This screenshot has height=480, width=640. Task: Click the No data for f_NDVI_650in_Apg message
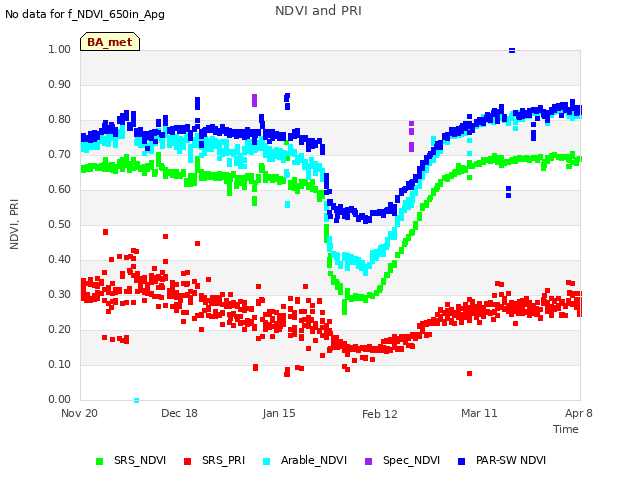(85, 14)
